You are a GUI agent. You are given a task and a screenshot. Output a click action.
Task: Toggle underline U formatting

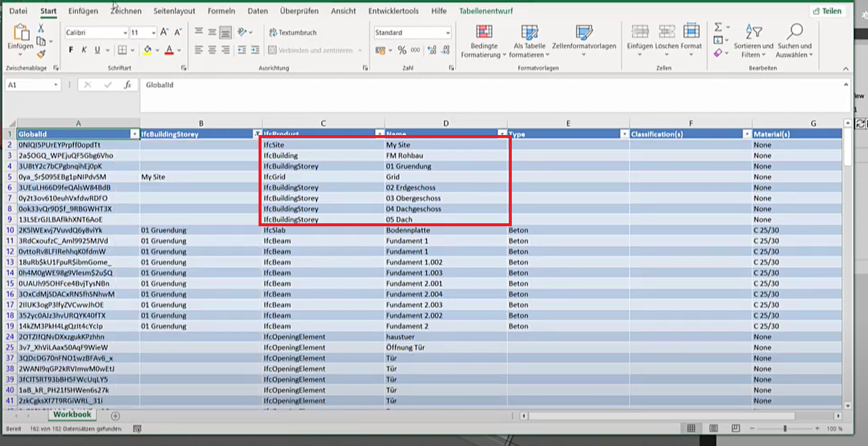(98, 50)
